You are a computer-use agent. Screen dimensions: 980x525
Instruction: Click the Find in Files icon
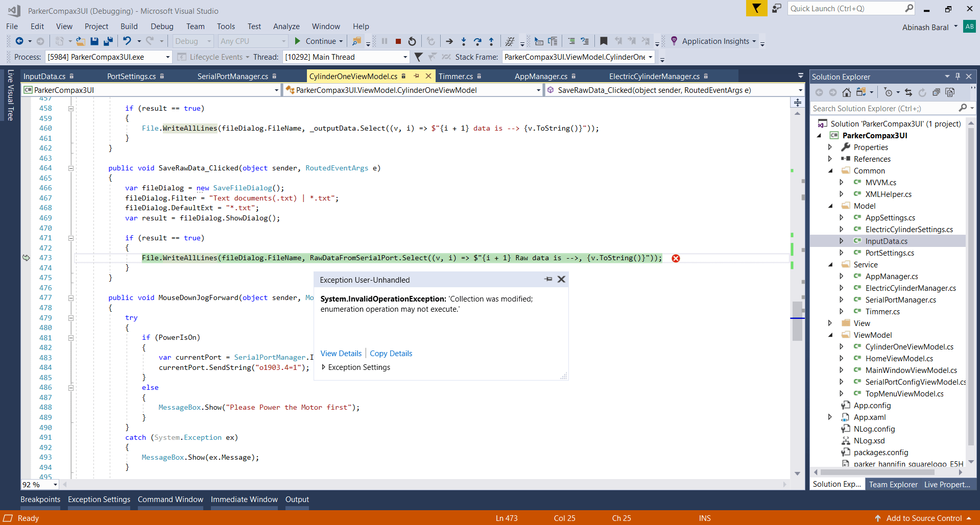356,41
